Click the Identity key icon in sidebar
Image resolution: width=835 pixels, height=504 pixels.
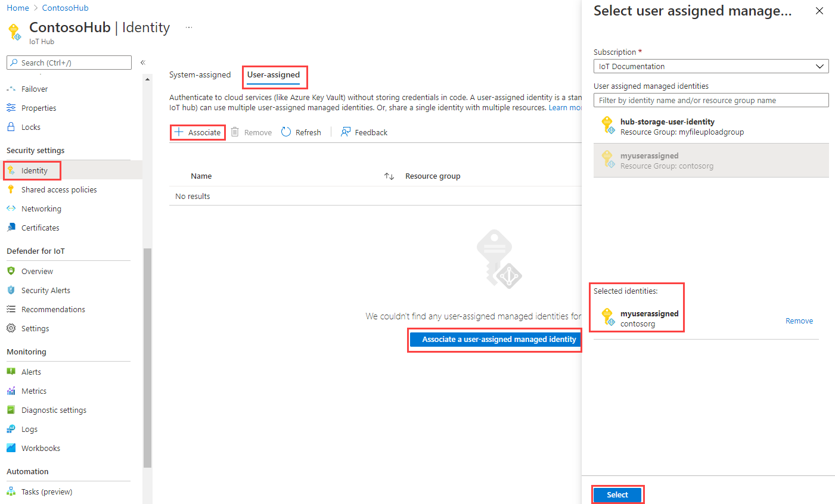coord(11,170)
